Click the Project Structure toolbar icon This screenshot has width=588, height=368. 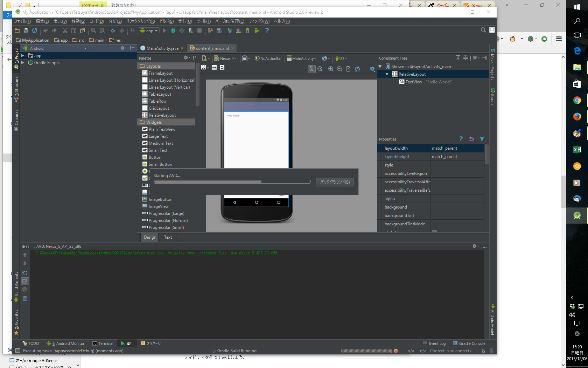click(x=219, y=31)
